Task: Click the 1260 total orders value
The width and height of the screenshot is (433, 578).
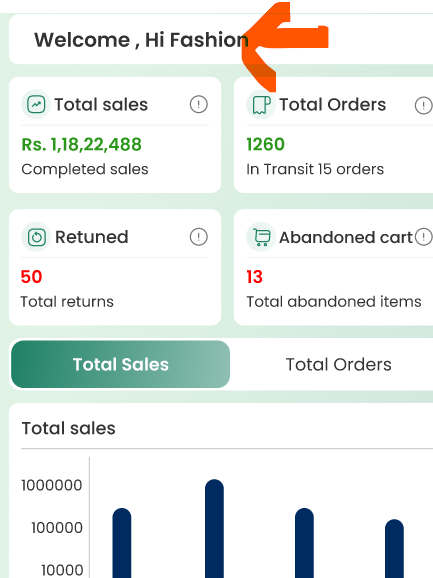Action: (x=265, y=144)
